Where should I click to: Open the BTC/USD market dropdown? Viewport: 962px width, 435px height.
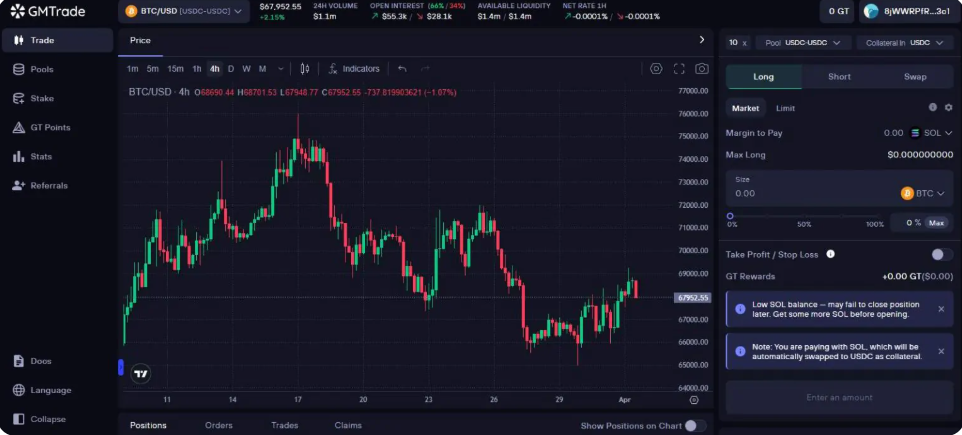click(x=183, y=11)
